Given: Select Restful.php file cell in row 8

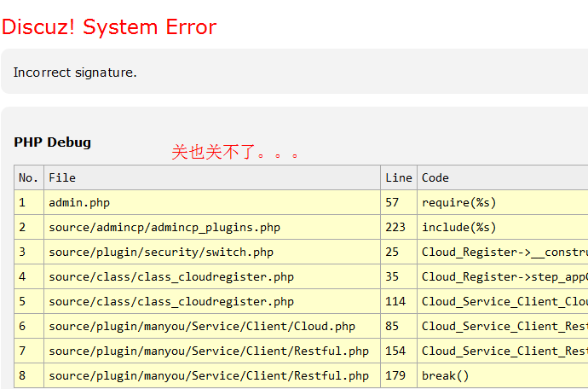Looking at the screenshot, I should 212,375.
